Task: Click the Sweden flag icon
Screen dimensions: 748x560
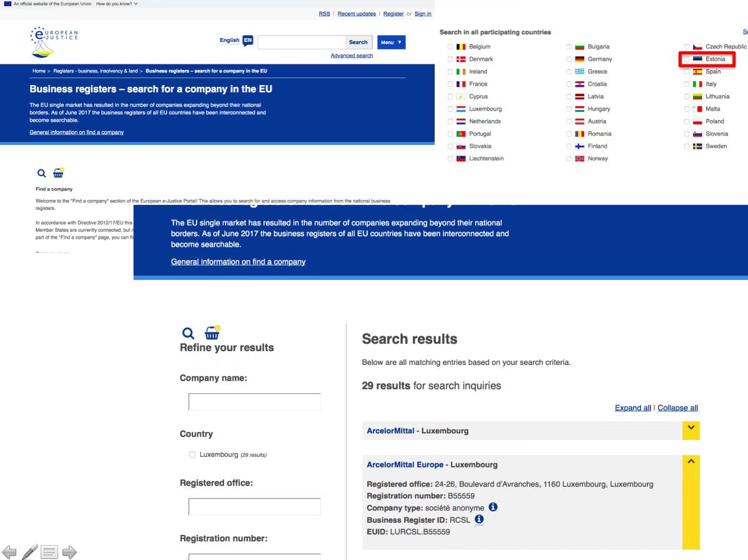Action: [697, 146]
